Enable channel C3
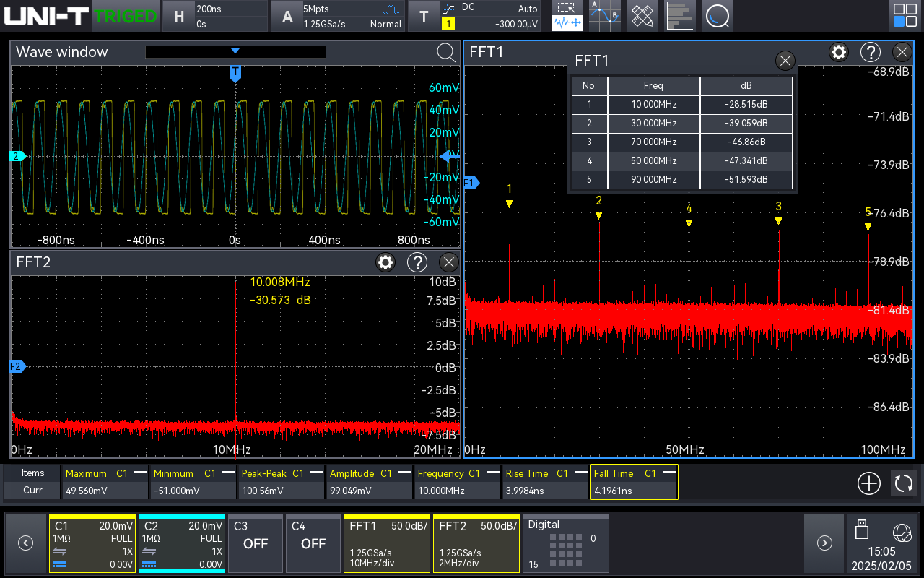Image resolution: width=924 pixels, height=578 pixels. 255,543
